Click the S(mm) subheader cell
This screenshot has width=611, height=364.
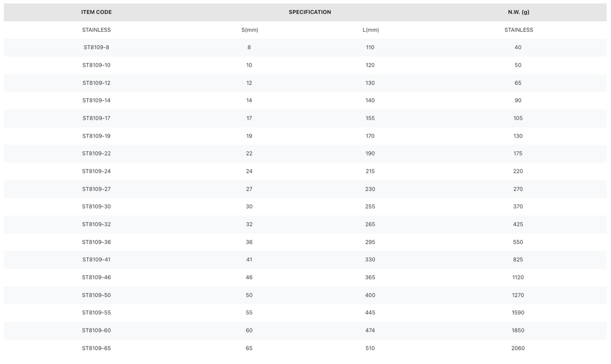point(250,30)
